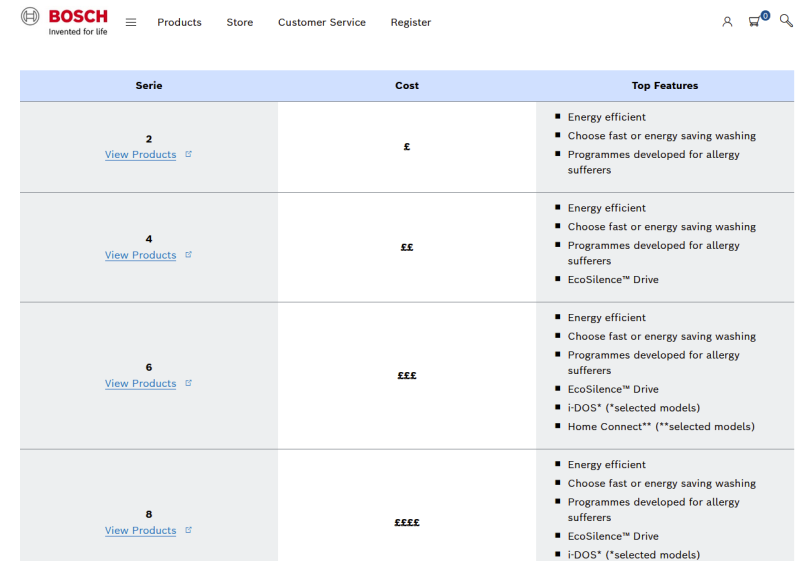Click Bosch 'Invented for life' tagline
The height and width of the screenshot is (561, 800).
point(78,32)
